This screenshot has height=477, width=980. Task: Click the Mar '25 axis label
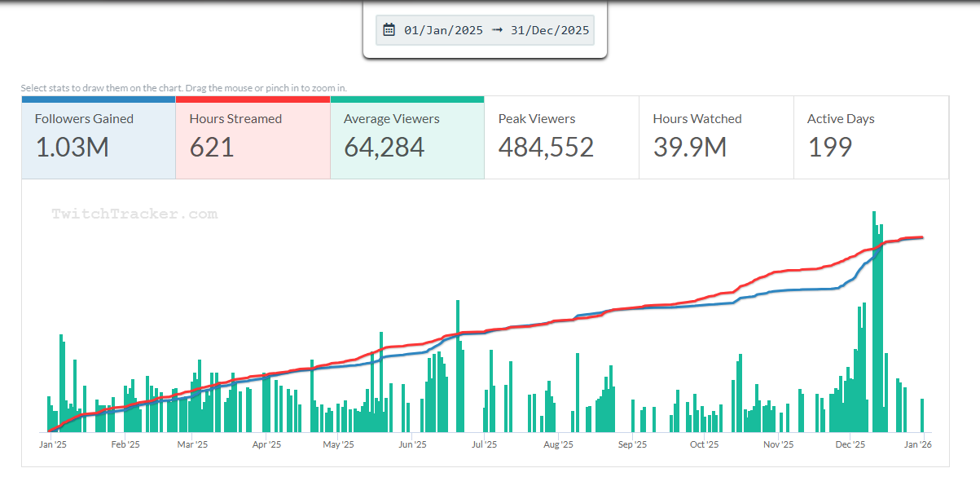coord(192,444)
